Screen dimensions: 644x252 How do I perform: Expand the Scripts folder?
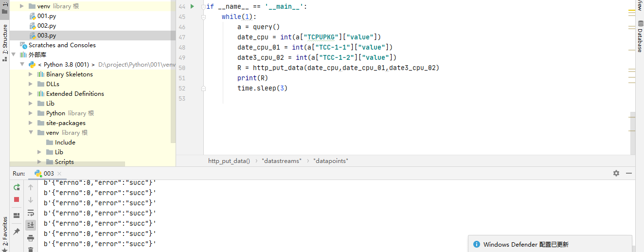coord(40,162)
